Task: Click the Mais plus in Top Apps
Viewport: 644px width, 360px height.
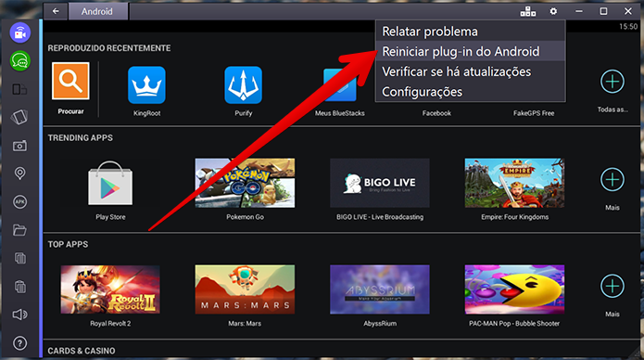Action: [612, 286]
